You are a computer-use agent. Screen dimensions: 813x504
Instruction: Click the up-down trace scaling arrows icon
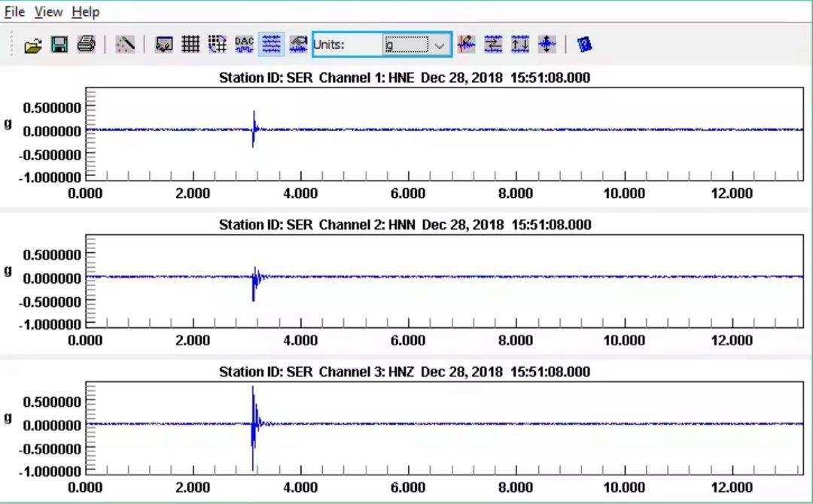point(519,44)
